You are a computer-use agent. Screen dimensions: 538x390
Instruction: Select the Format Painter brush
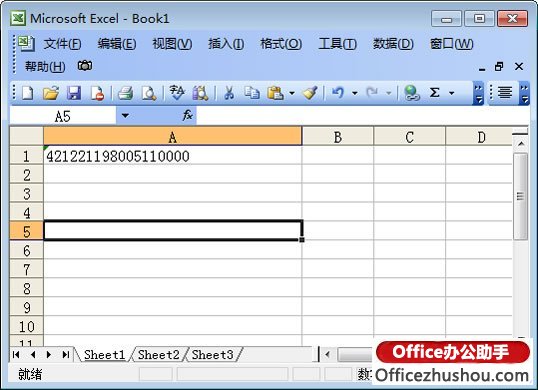tap(310, 93)
